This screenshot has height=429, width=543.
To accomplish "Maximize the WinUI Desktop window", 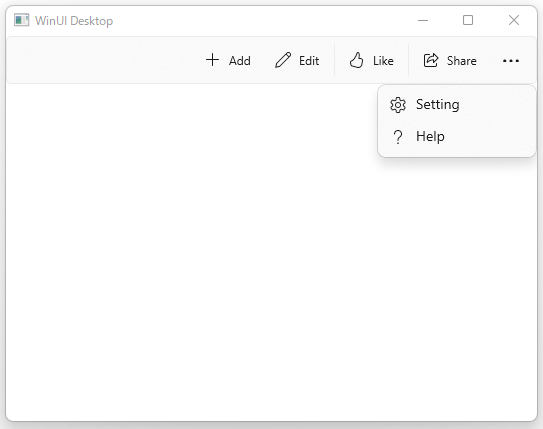I will 468,20.
